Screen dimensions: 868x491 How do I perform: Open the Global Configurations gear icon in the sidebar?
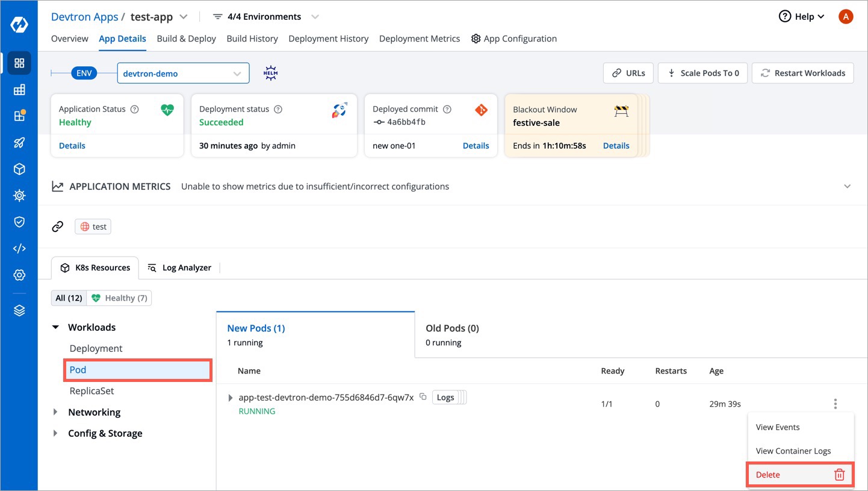pos(19,275)
